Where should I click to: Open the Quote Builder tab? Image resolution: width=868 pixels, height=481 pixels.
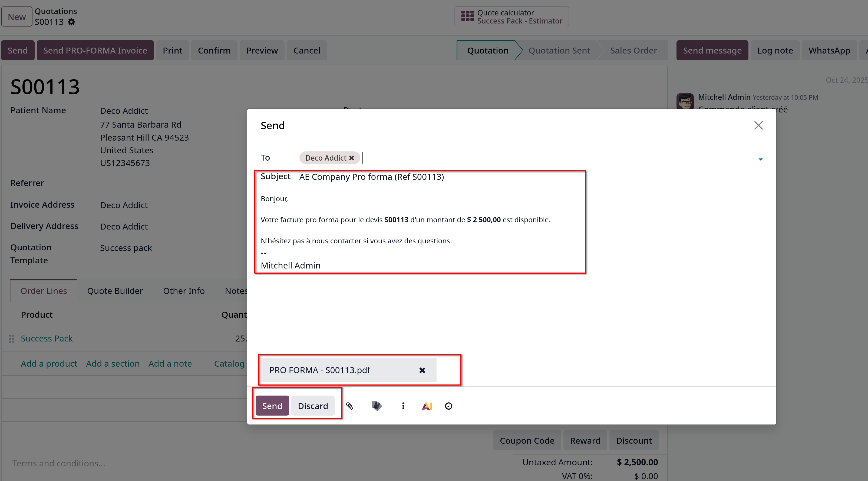pos(115,291)
